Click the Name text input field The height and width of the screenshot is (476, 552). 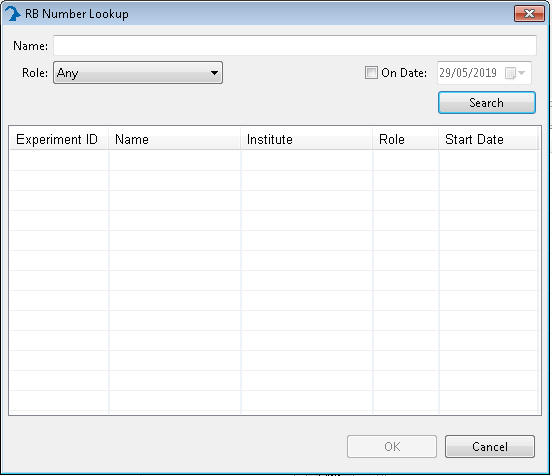point(295,45)
